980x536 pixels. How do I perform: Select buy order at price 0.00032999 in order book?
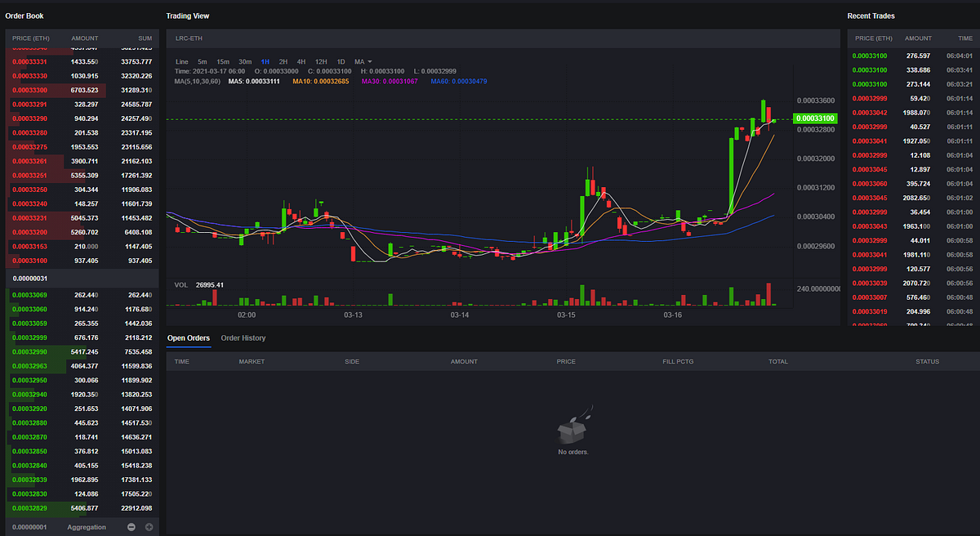point(82,337)
